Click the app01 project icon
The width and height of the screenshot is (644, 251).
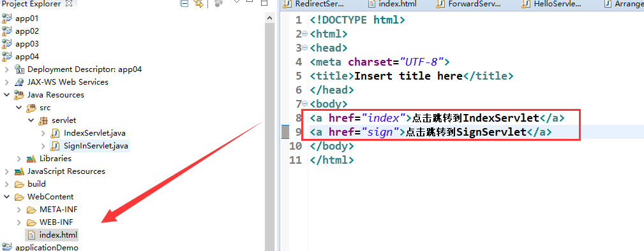pos(7,18)
